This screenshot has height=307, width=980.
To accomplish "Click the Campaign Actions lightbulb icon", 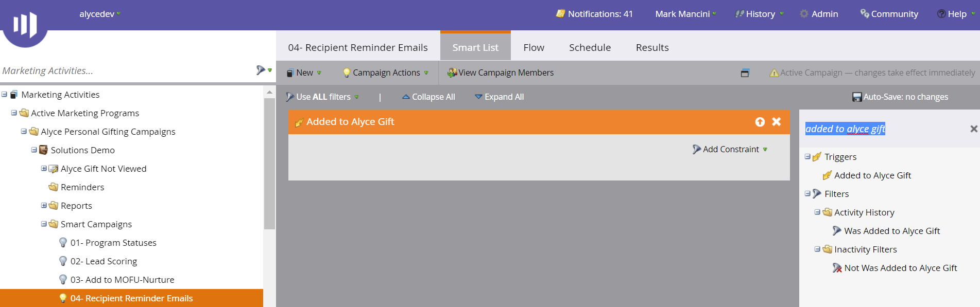I will pos(347,73).
